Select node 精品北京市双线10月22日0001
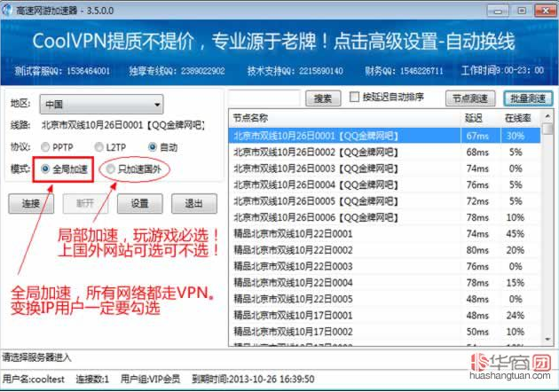 (384, 234)
